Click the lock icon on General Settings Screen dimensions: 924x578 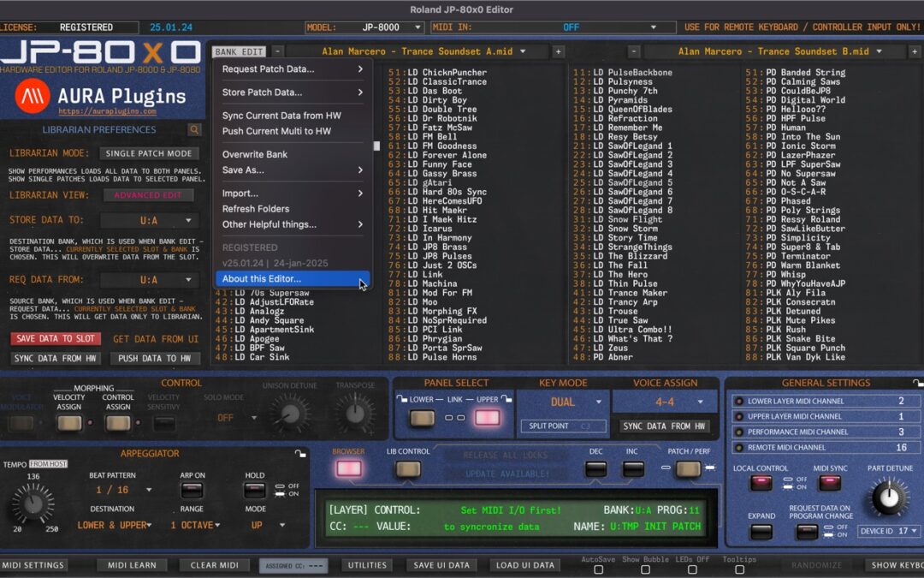[918, 382]
